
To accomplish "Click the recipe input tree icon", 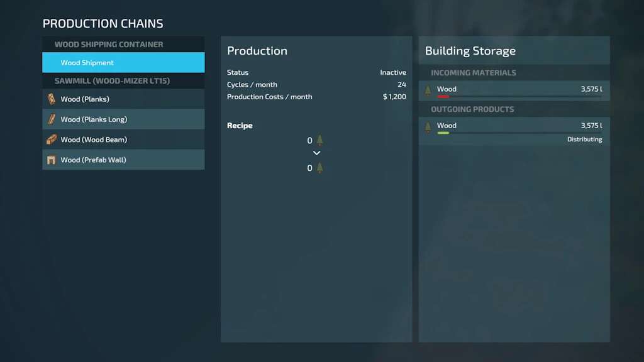I will tap(319, 140).
